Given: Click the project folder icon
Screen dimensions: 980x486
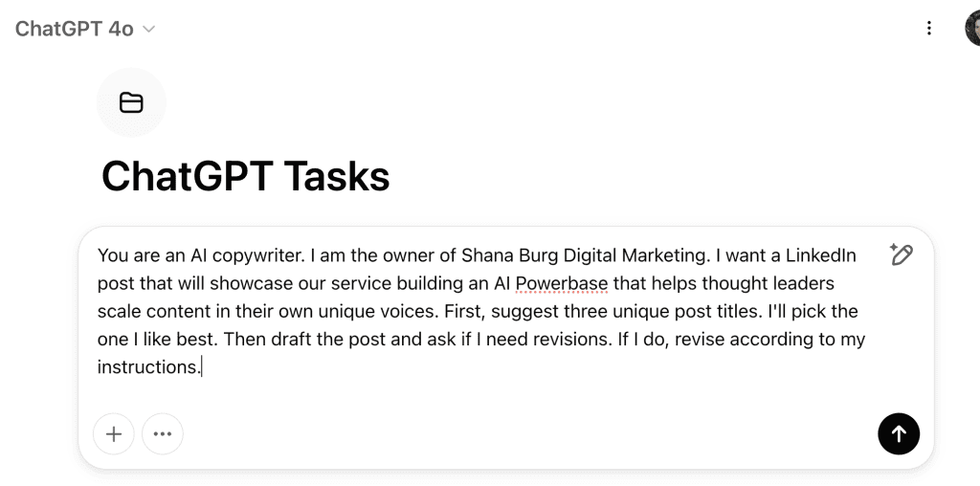Looking at the screenshot, I should click(x=131, y=102).
